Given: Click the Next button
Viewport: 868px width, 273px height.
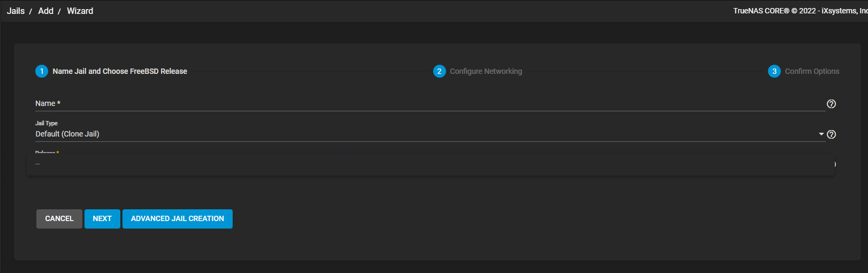Looking at the screenshot, I should [x=102, y=219].
